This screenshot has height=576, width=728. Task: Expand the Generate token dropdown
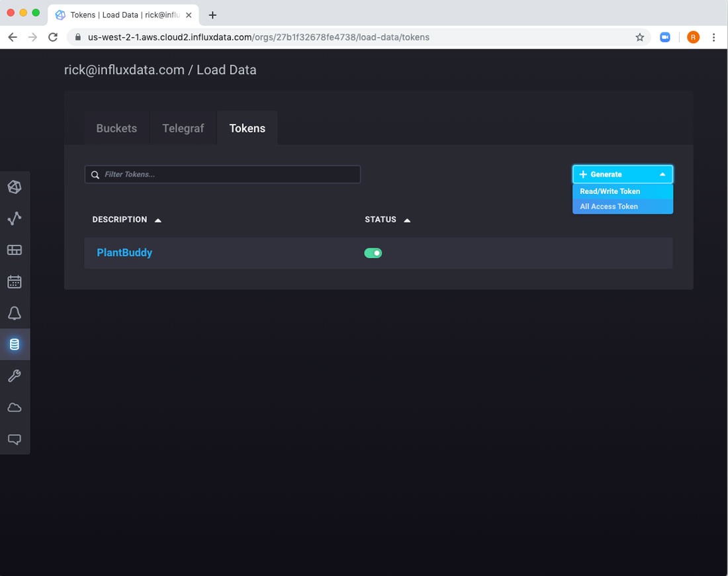tap(622, 174)
